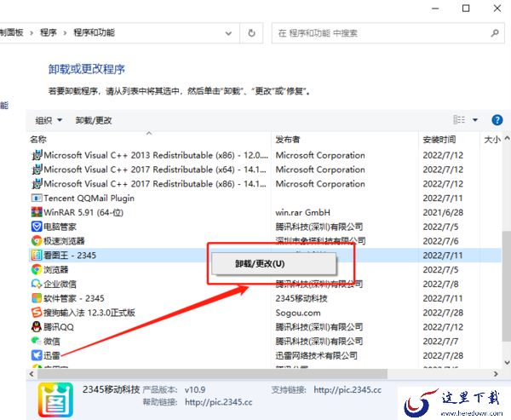511x420 pixels.
Task: Click 卸载/更改 in the toolbar
Action: click(x=94, y=120)
